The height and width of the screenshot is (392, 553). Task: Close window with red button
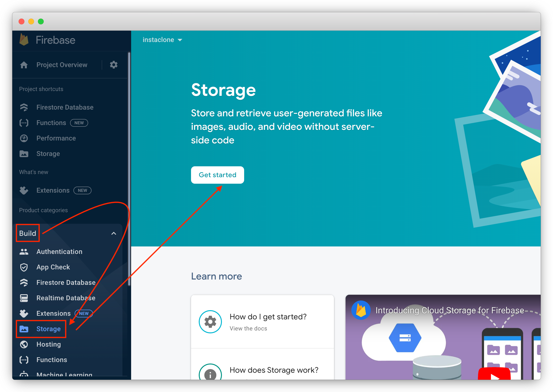(x=21, y=21)
